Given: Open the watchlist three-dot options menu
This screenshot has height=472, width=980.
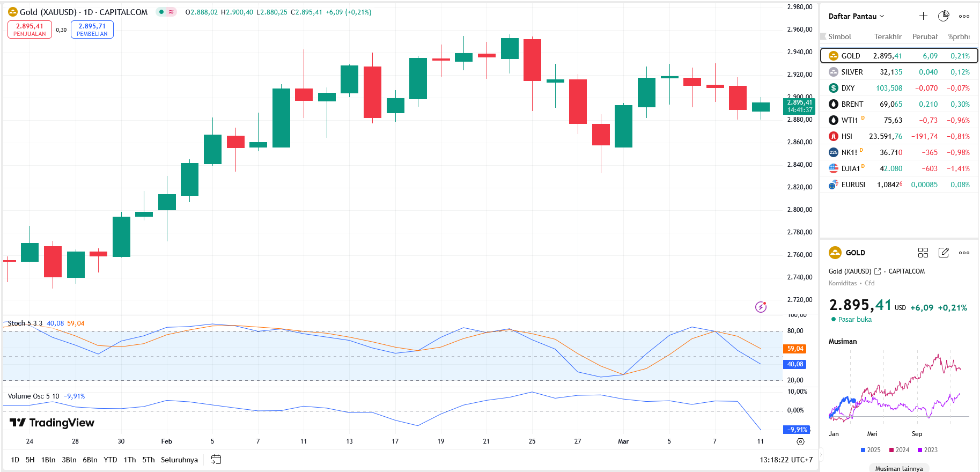Looking at the screenshot, I should coord(964,16).
